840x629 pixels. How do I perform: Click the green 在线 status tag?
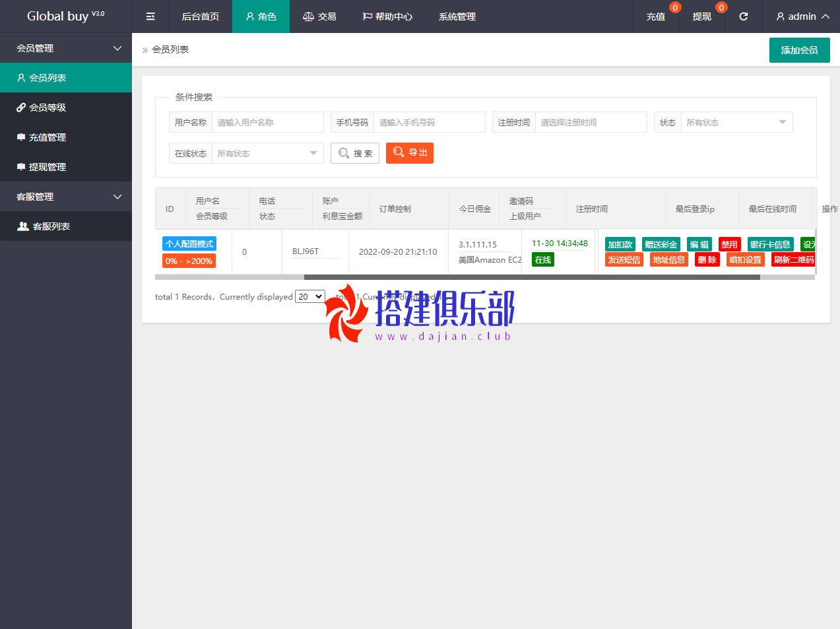(x=543, y=259)
